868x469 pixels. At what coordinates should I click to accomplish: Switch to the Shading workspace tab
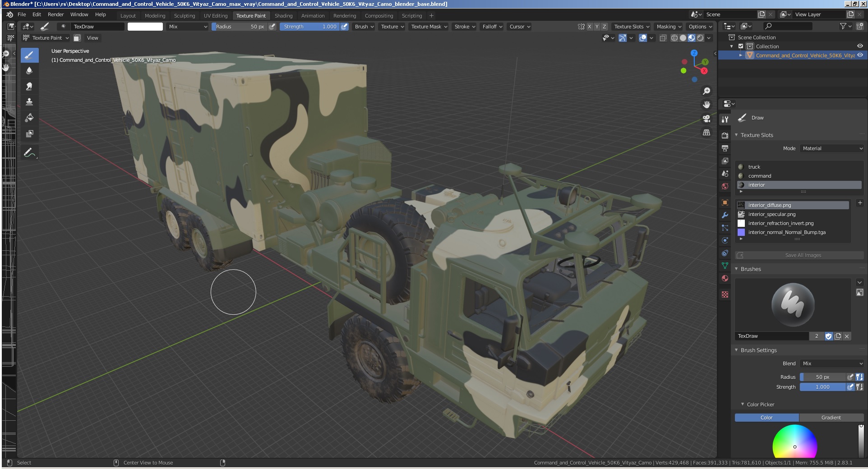click(283, 15)
